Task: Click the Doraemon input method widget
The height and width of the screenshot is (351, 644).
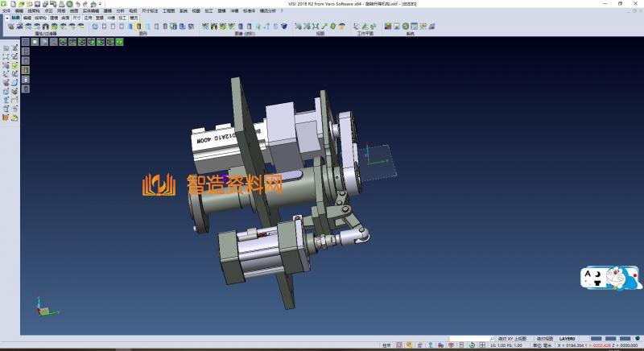Action: pos(610,279)
